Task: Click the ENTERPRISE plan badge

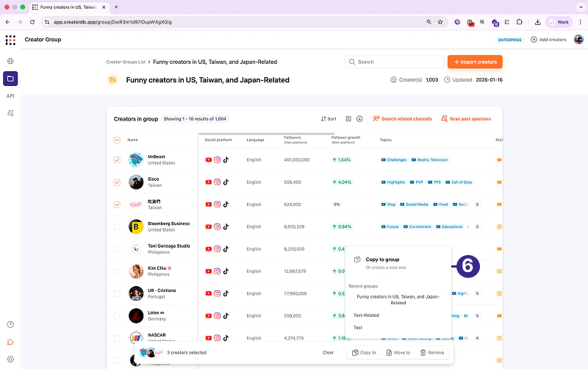Action: pyautogui.click(x=509, y=40)
